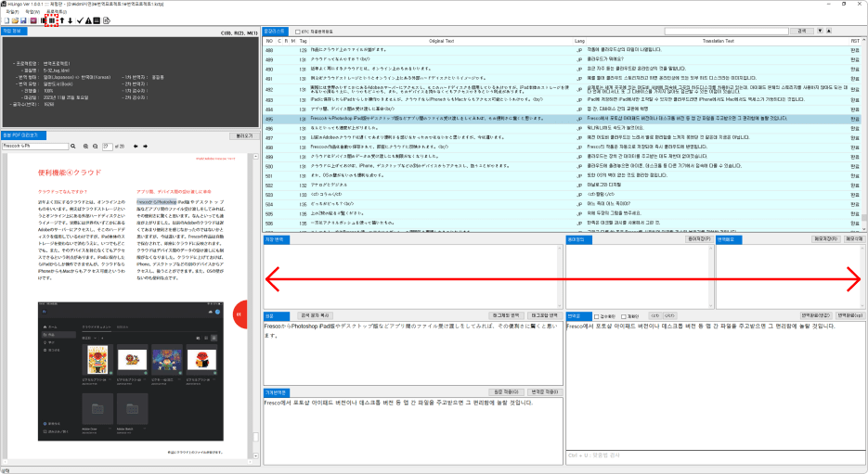868x474 pixels.
Task: Click the export document toolbar icon
Action: (106, 20)
